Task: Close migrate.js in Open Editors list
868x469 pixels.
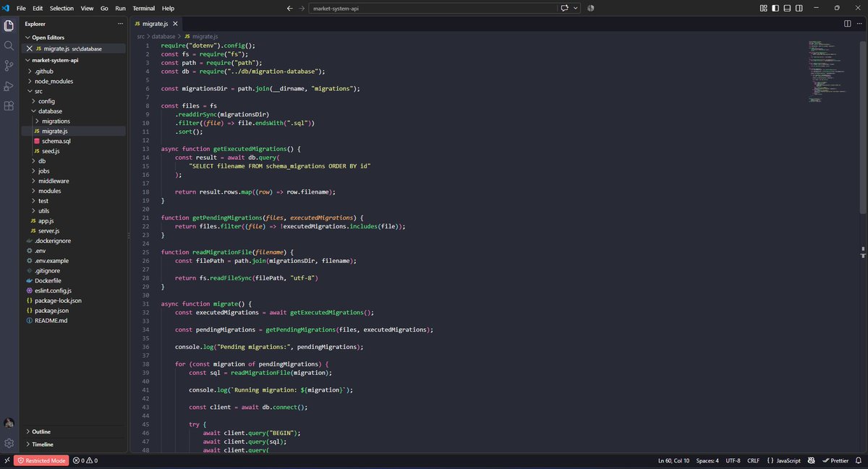Action: [30, 48]
